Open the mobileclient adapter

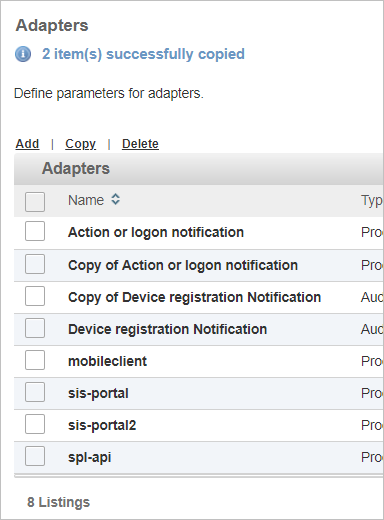pyautogui.click(x=107, y=361)
